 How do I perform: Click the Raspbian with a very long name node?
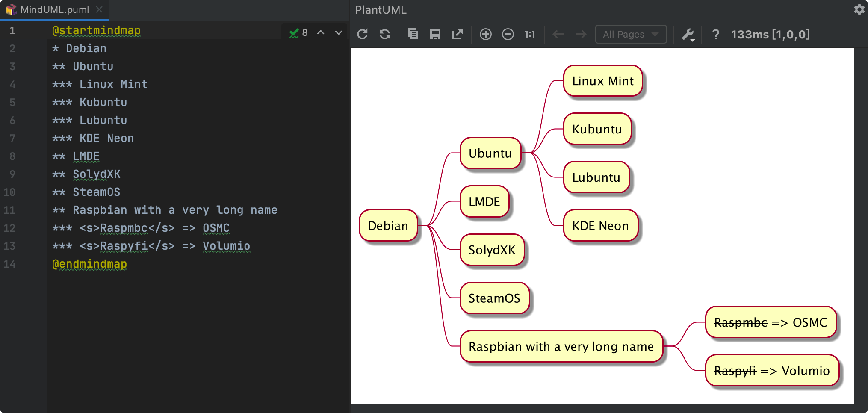(x=561, y=346)
